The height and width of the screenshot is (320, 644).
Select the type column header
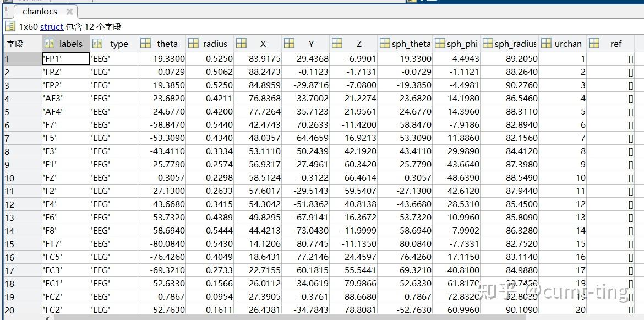point(114,44)
